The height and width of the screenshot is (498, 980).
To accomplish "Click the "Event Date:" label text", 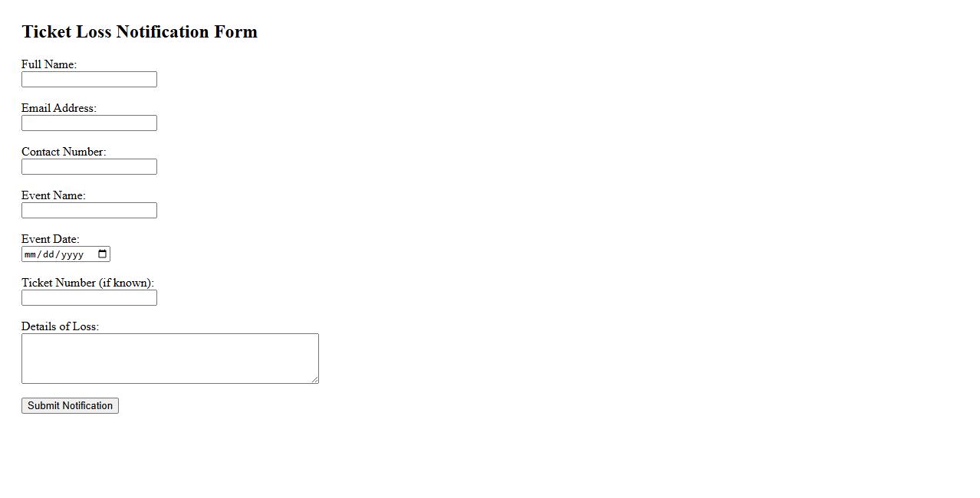I will 51,239.
